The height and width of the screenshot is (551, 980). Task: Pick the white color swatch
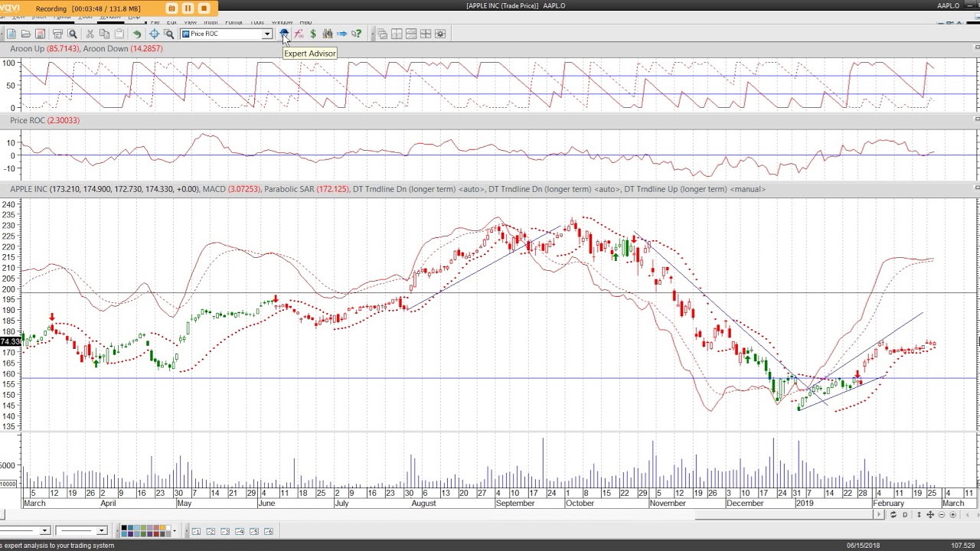pos(168,527)
